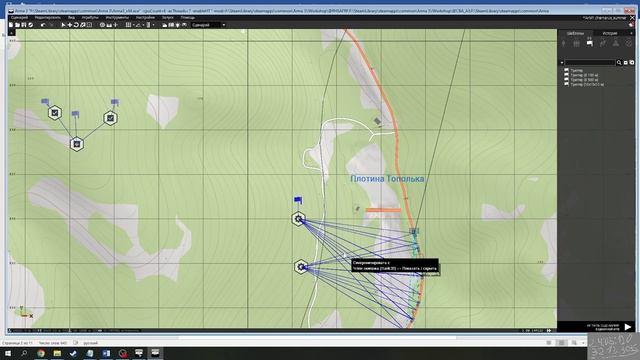Save the scenario with the disk icon

24,25
